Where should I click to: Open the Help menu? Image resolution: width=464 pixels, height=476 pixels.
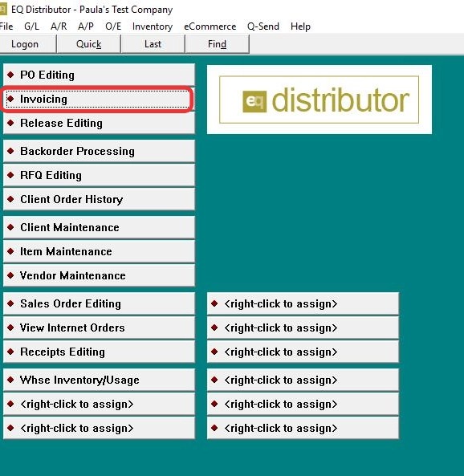(x=300, y=26)
